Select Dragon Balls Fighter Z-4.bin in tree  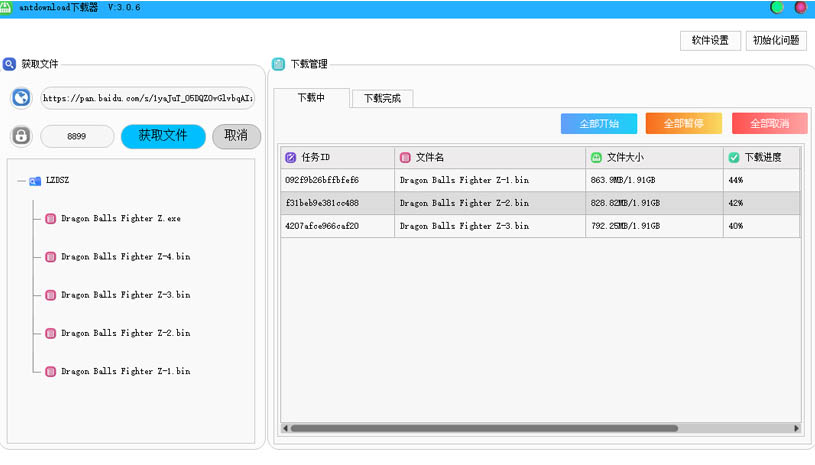click(x=125, y=257)
